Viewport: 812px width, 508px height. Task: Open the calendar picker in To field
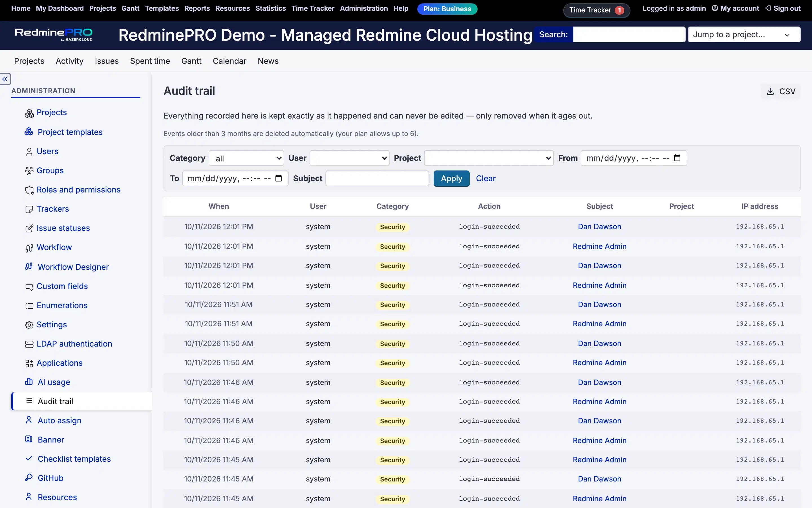tap(279, 178)
